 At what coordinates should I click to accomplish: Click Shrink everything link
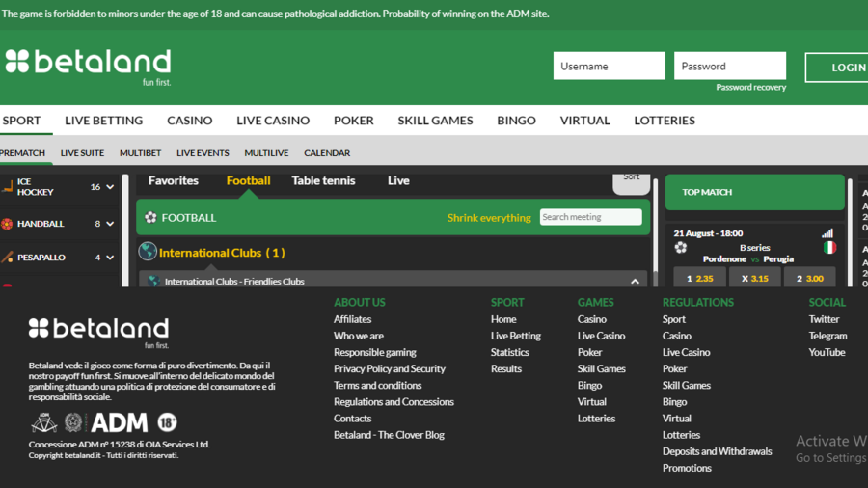(x=489, y=218)
